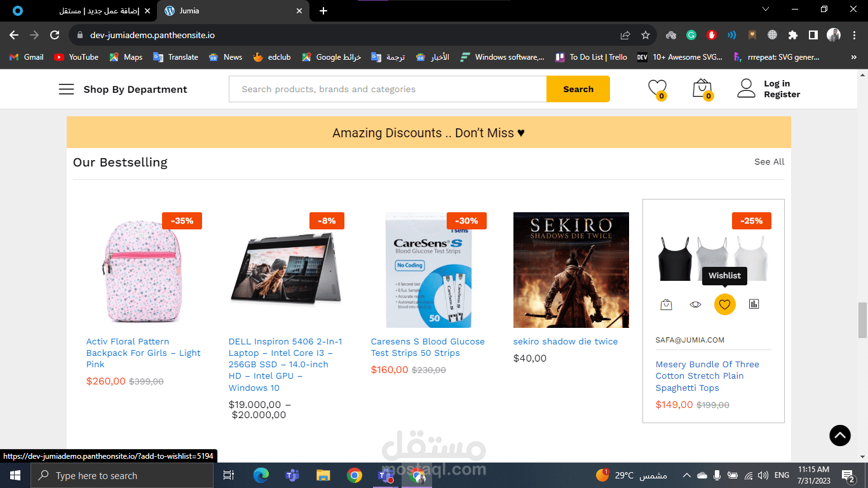This screenshot has width=868, height=488.
Task: Focus the product search input field
Action: point(388,89)
